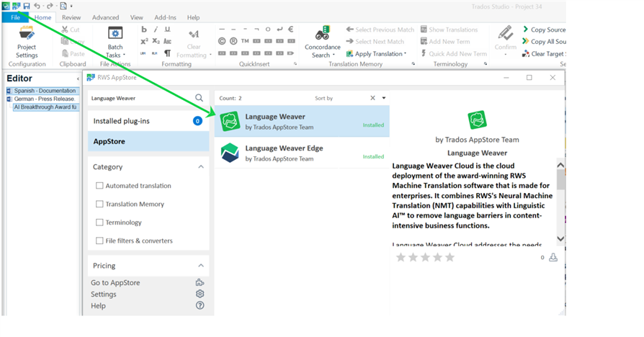Switch to the Home ribbon tab
This screenshot has width=644, height=337.
pos(43,17)
